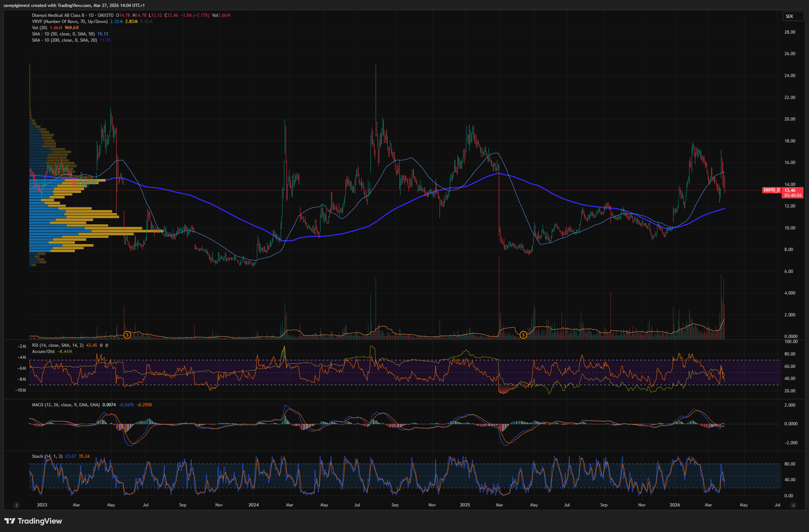This screenshot has height=532, width=809.
Task: Click the RSI (14, close, SMA) legend
Action: pyautogui.click(x=57, y=345)
